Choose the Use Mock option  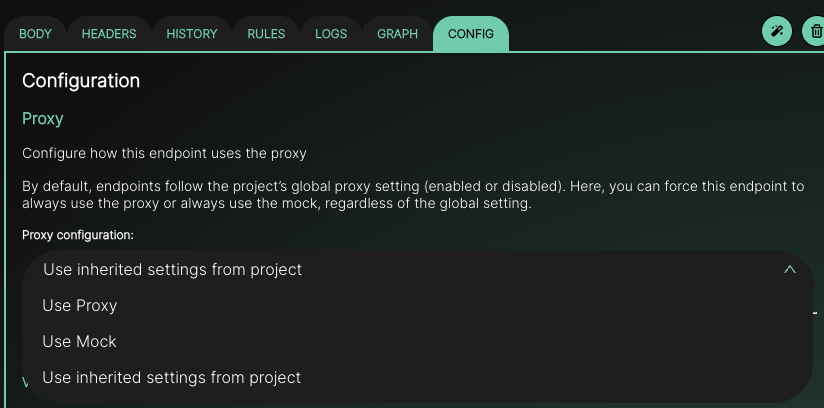[418, 342]
